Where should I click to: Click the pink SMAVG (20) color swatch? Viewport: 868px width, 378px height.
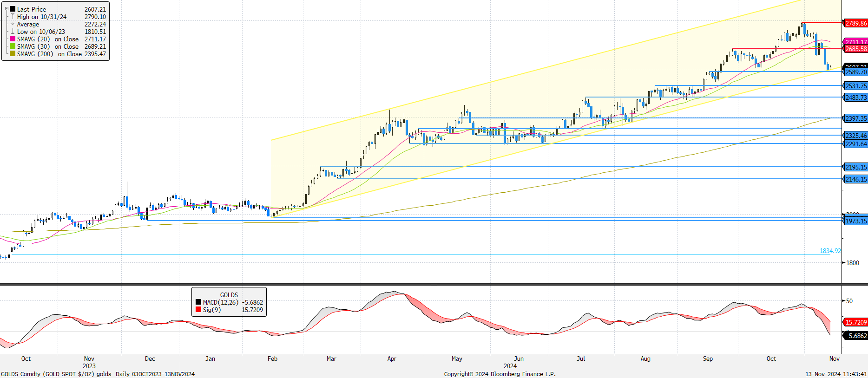13,39
